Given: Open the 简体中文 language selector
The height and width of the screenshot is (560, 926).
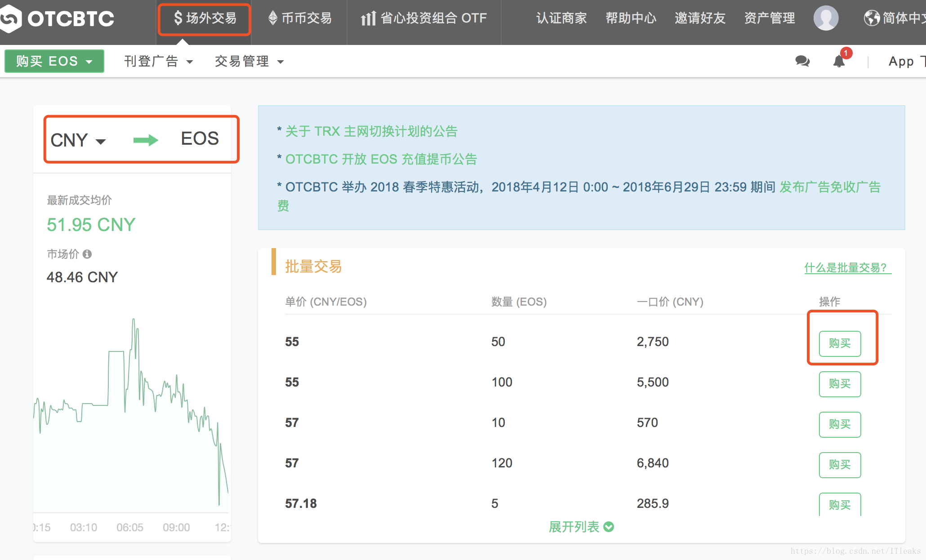Looking at the screenshot, I should click(895, 18).
